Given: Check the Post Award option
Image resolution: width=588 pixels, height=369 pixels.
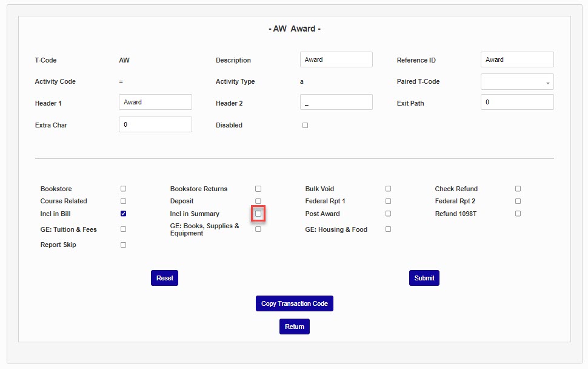Looking at the screenshot, I should (388, 214).
